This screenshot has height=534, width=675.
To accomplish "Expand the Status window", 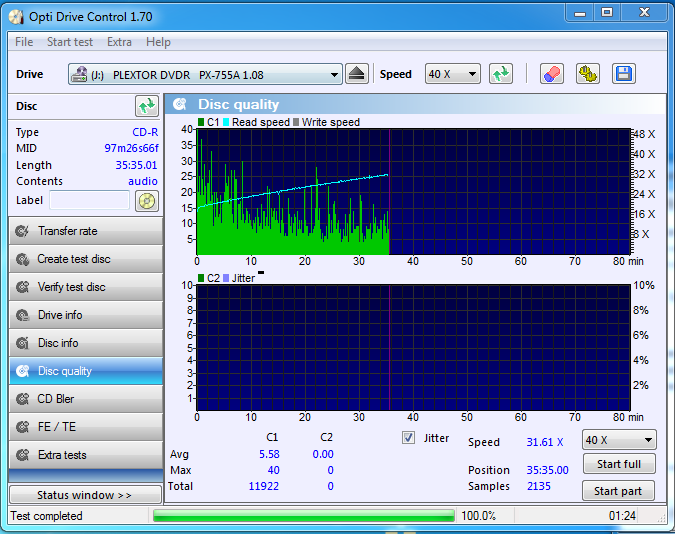I will coord(86,494).
